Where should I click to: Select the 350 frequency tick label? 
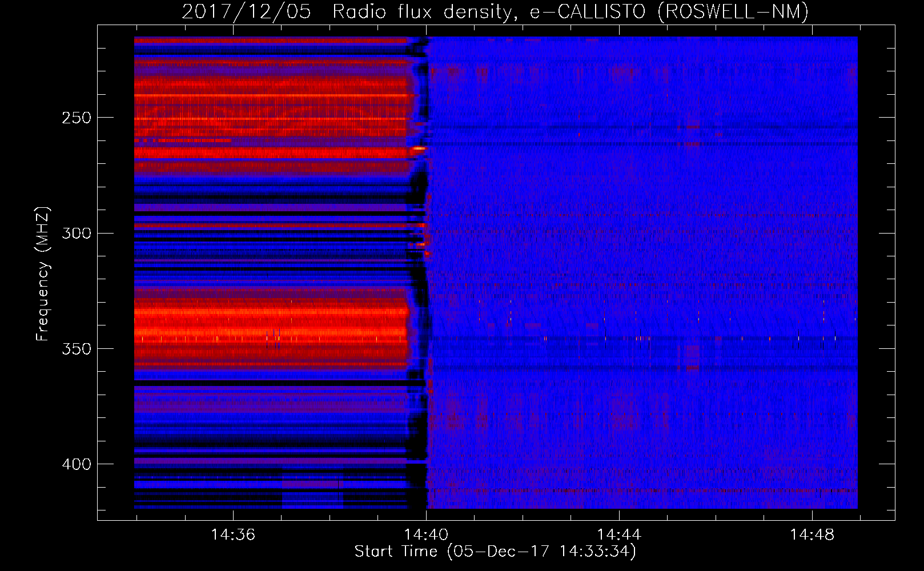pyautogui.click(x=77, y=349)
